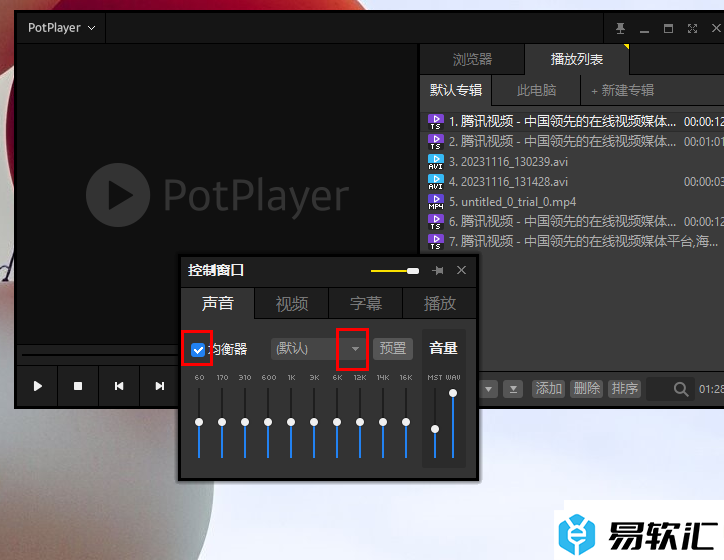The width and height of the screenshot is (724, 560).
Task: Switch to the 浏览器 tab
Action: click(472, 59)
